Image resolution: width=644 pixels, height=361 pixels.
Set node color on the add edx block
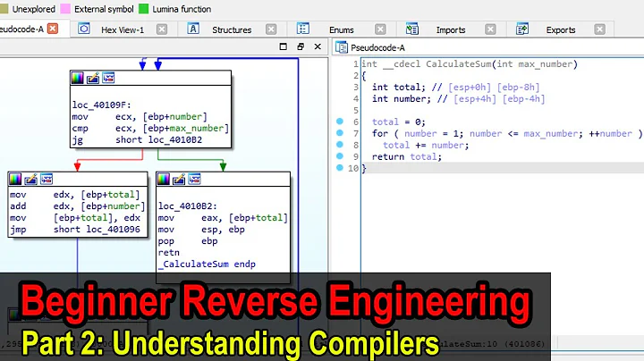(x=15, y=180)
